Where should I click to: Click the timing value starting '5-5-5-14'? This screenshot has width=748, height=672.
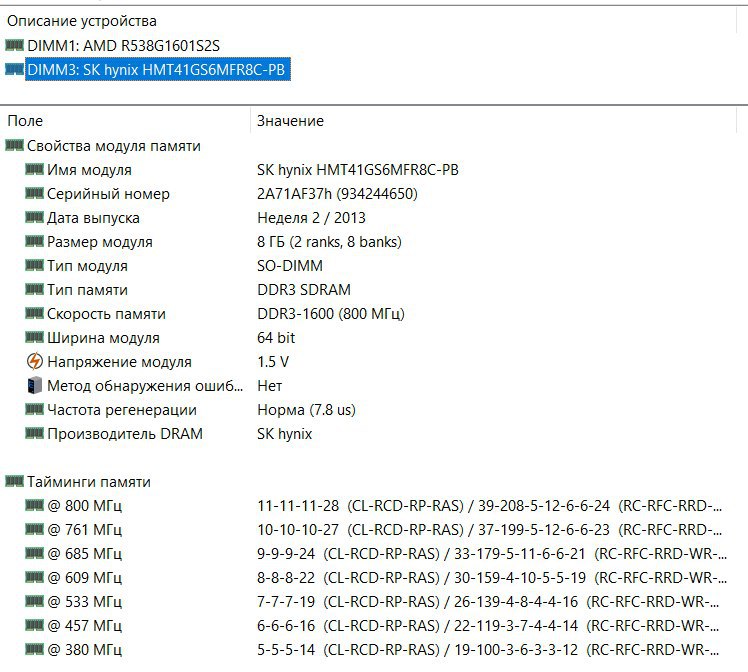pos(488,650)
